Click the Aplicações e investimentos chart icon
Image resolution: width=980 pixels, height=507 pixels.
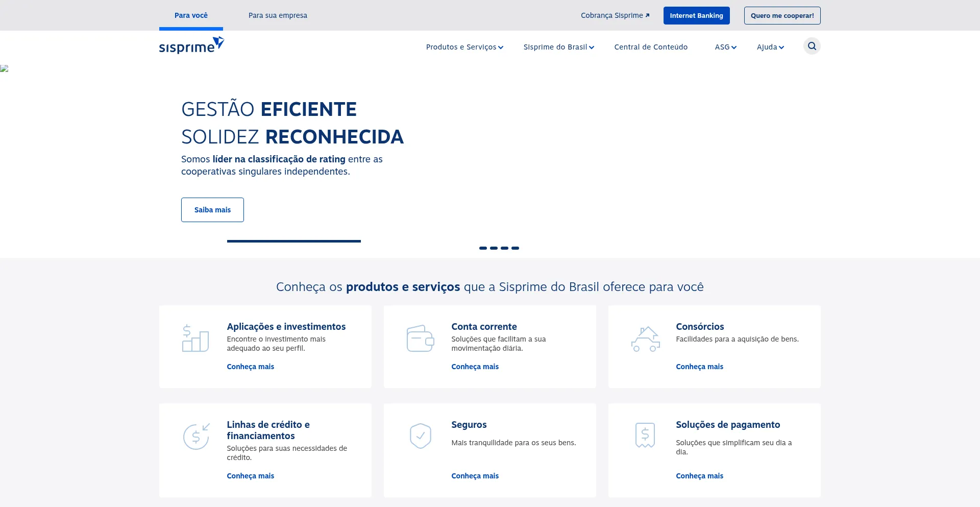[195, 338]
